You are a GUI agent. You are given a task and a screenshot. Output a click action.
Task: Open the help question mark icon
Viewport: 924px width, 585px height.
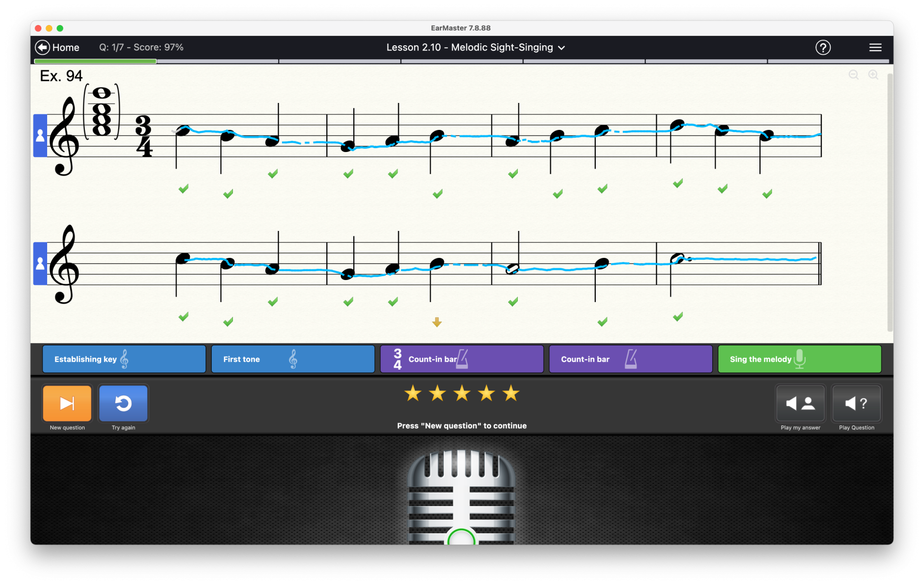(x=823, y=47)
